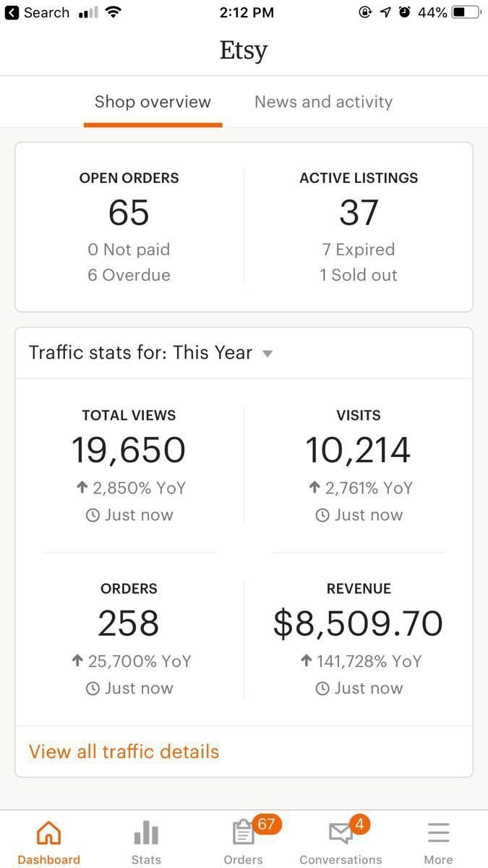Tap the 258 orders value
Viewport: 488px width, 868px height.
(129, 624)
